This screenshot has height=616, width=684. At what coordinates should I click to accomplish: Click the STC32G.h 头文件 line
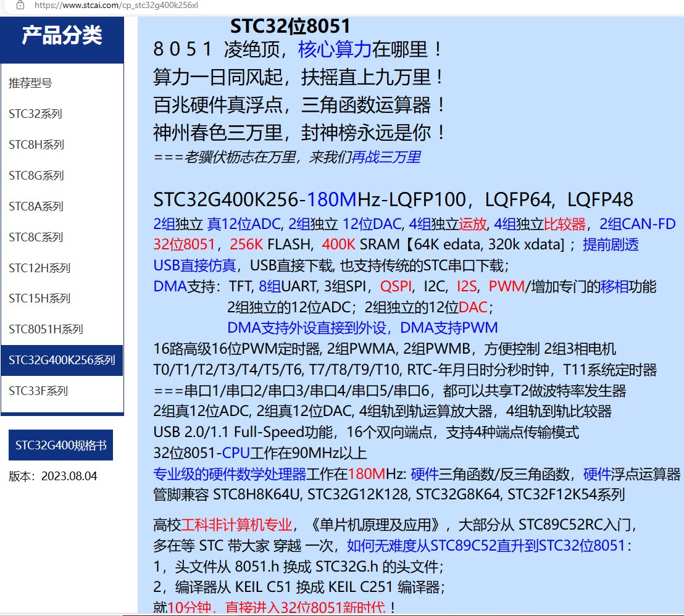(298, 567)
